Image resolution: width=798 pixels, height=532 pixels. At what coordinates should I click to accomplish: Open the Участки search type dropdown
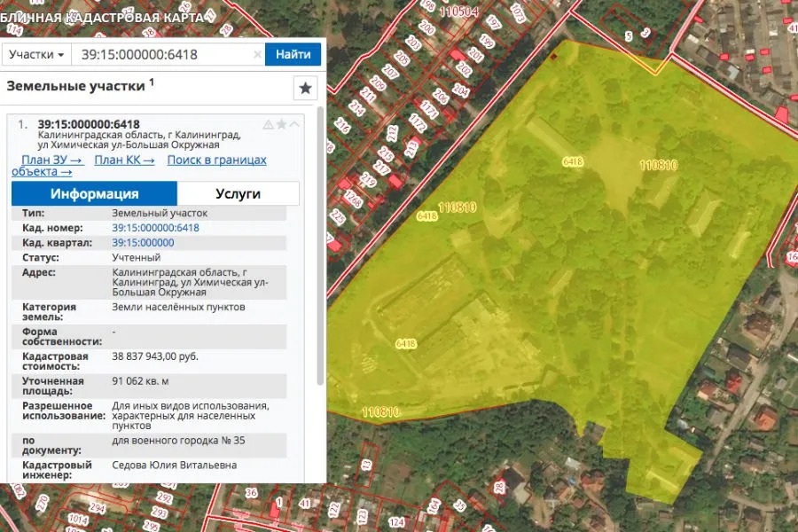click(x=36, y=54)
